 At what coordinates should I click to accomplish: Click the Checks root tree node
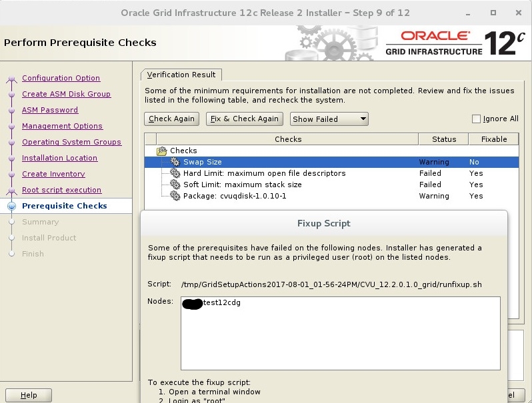coord(183,151)
